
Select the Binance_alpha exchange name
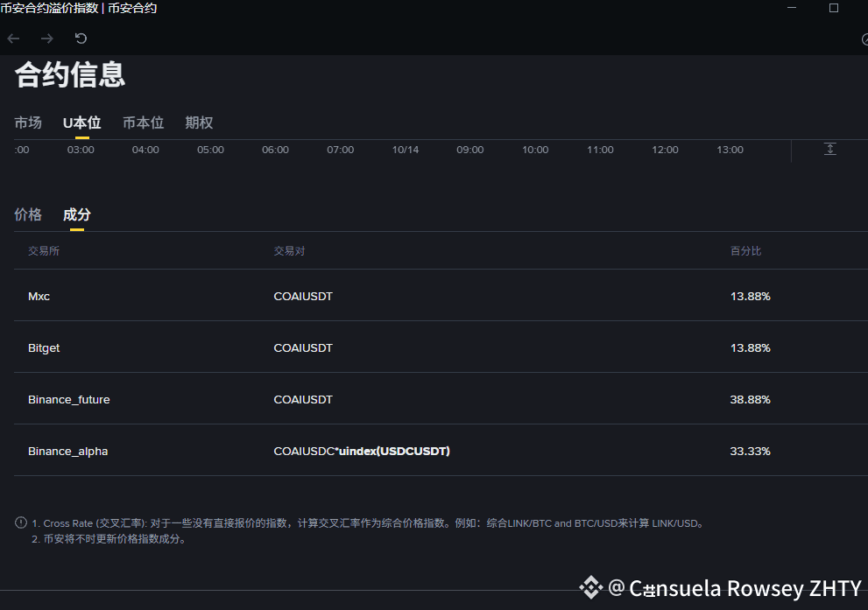[x=67, y=452]
